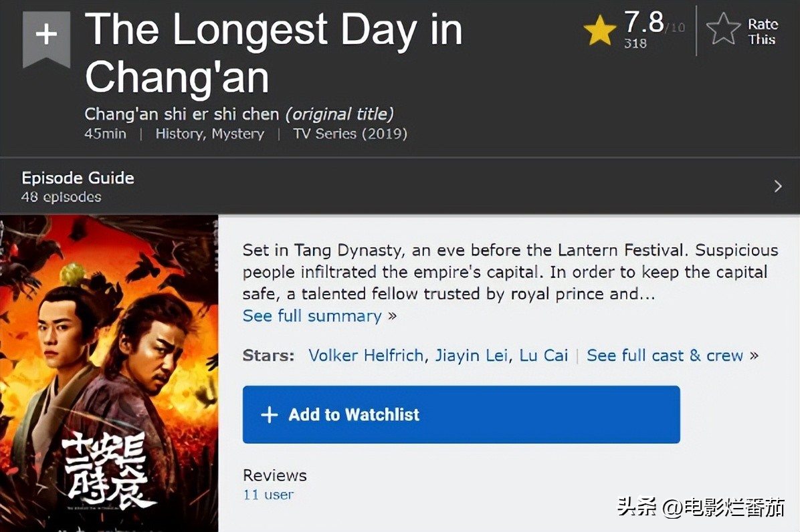Screen dimensions: 800x532
Task: Open the Episode Guide section
Action: (78, 178)
